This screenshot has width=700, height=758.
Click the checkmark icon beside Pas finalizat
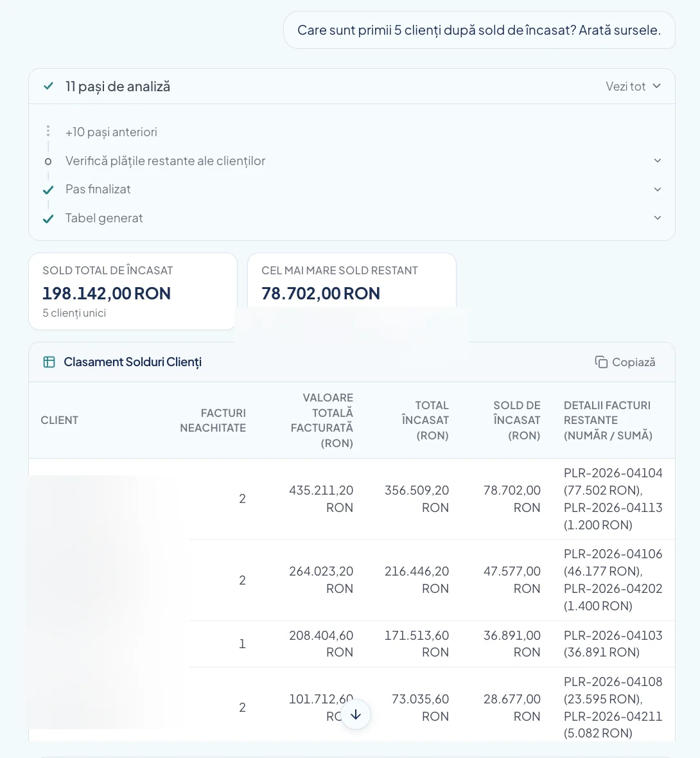pos(48,190)
